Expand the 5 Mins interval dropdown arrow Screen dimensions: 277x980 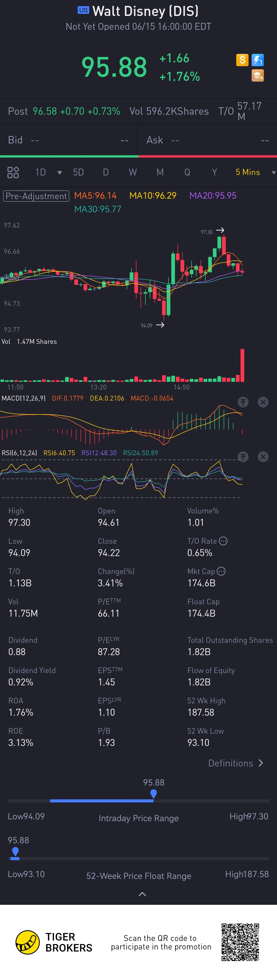(x=273, y=173)
